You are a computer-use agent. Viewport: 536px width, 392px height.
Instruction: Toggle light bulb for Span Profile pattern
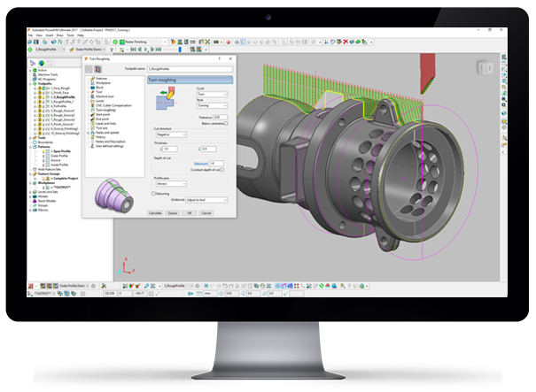(x=43, y=151)
